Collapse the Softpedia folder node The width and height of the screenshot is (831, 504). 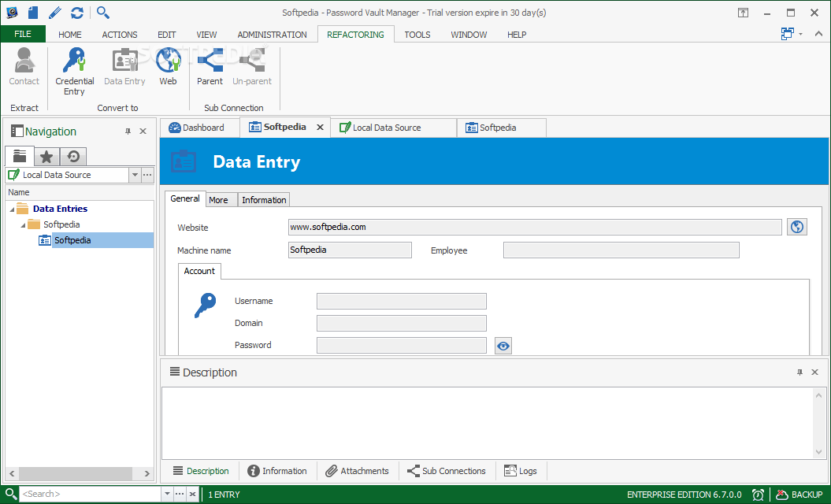pos(23,226)
